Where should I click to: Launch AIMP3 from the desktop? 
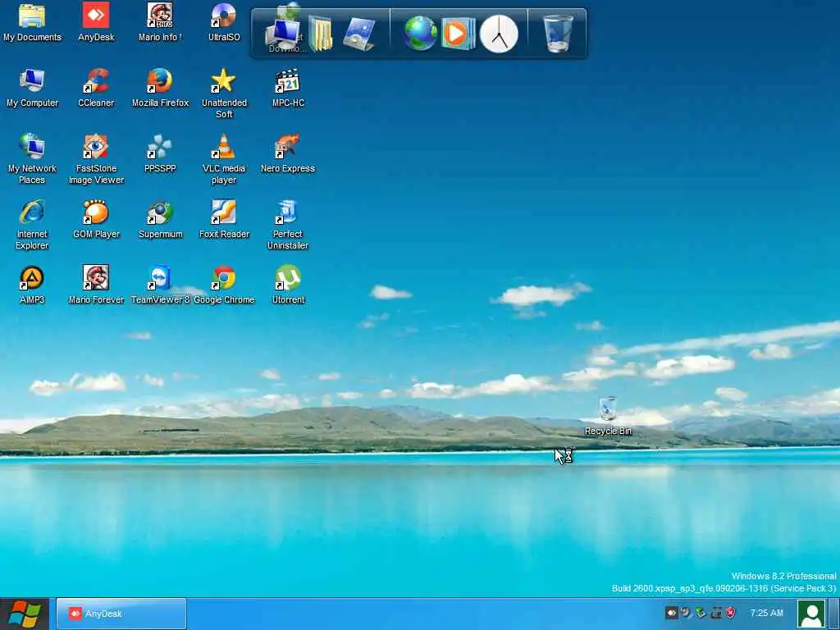coord(32,285)
